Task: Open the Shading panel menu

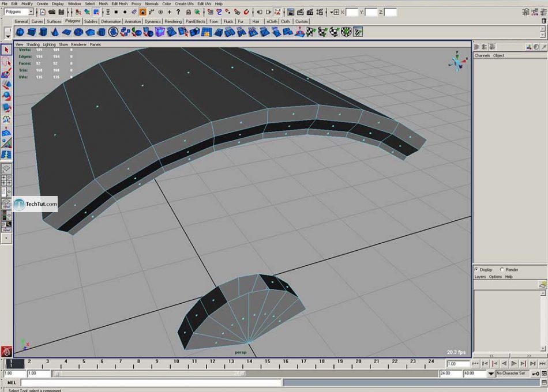Action: tap(33, 44)
